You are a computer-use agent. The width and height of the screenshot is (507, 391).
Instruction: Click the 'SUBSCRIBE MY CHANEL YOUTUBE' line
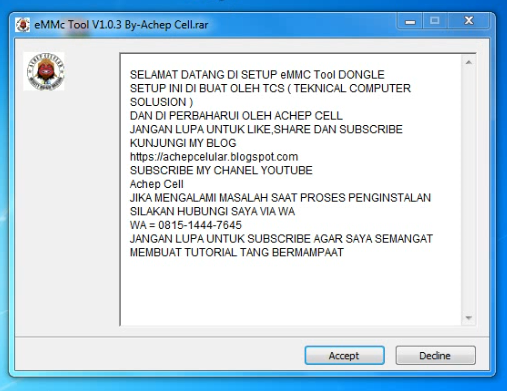coord(221,170)
